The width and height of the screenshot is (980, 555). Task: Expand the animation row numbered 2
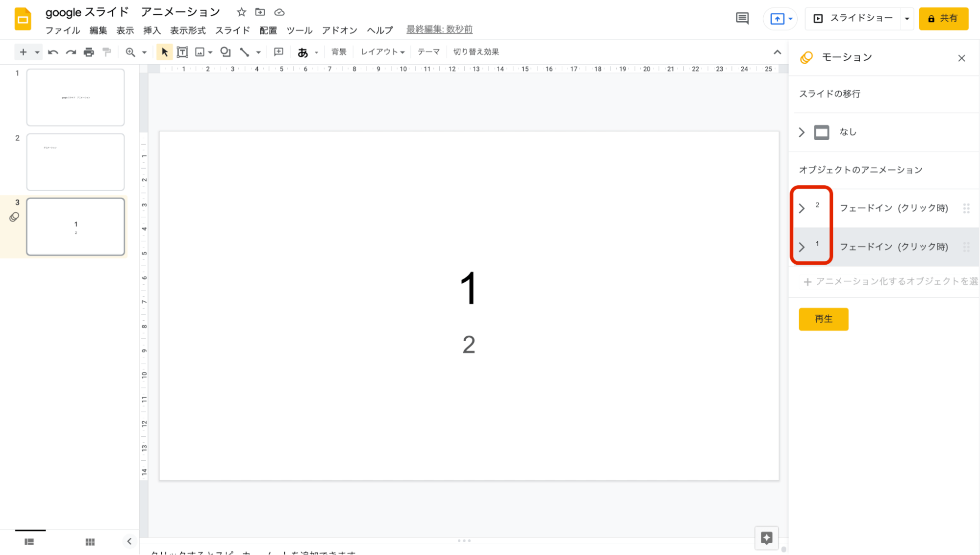coord(802,208)
